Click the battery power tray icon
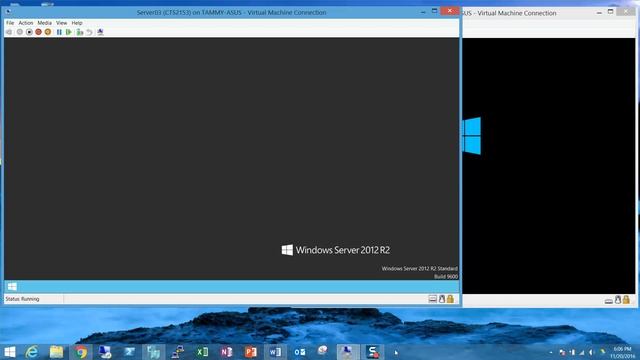Image resolution: width=640 pixels, height=360 pixels. pos(572,352)
